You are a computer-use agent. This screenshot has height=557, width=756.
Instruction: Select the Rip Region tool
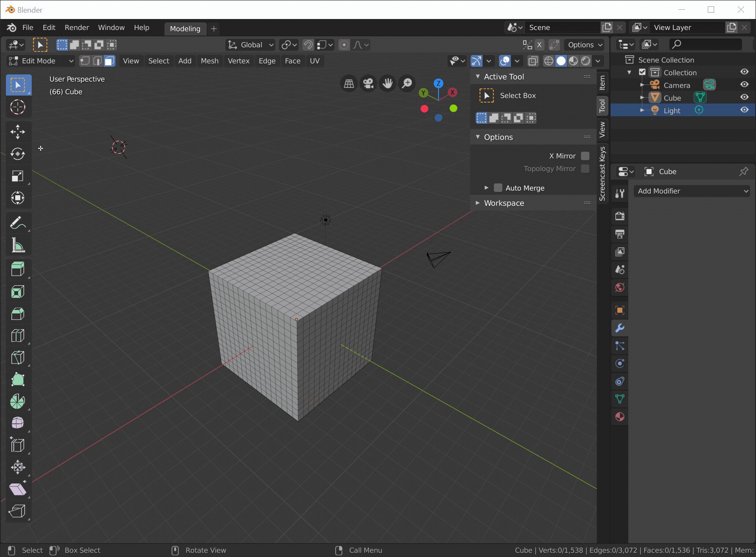[18, 511]
